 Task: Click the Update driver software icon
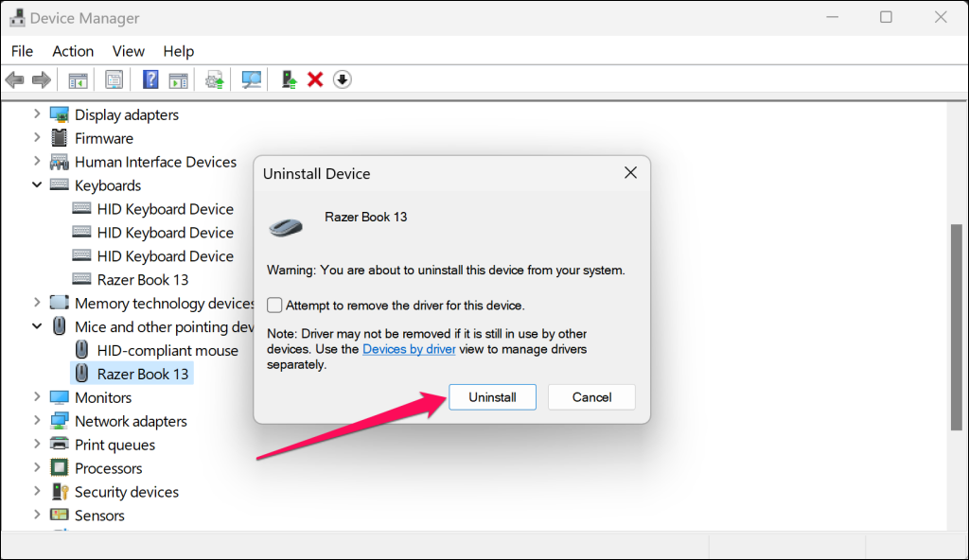[215, 80]
